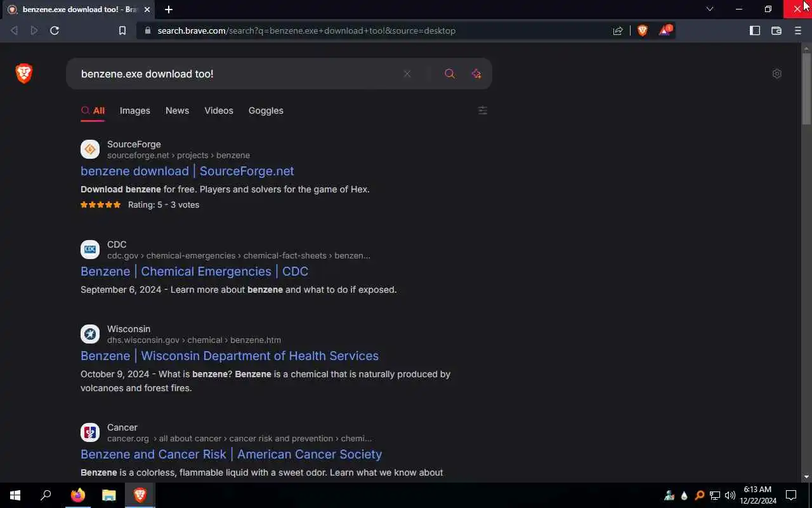Image resolution: width=812 pixels, height=508 pixels.
Task: Click the water droplet tray icon
Action: tap(684, 495)
